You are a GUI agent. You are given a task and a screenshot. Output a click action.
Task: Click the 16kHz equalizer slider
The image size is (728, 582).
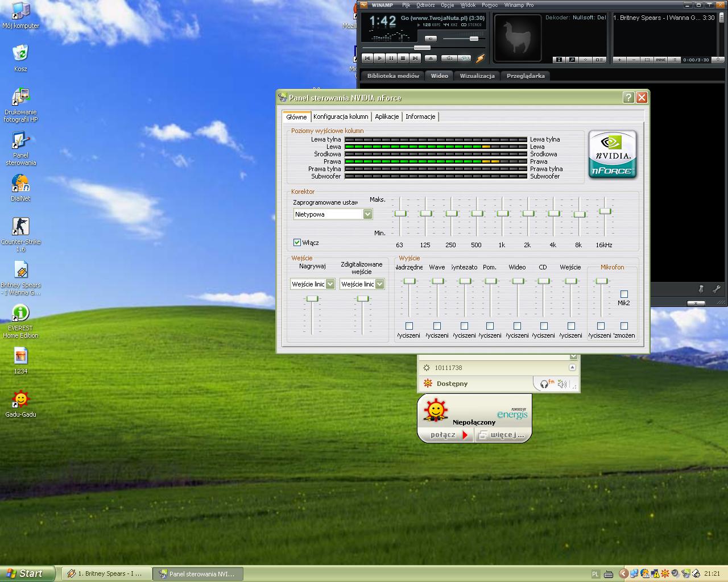(x=605, y=211)
